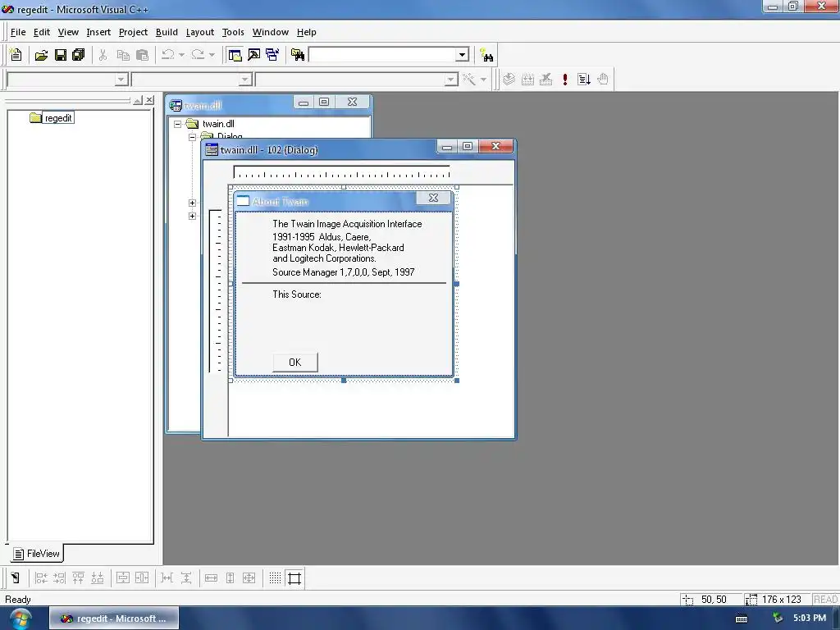Select the regedit folder in workspace pane
This screenshot has height=630, width=840.
[x=52, y=118]
